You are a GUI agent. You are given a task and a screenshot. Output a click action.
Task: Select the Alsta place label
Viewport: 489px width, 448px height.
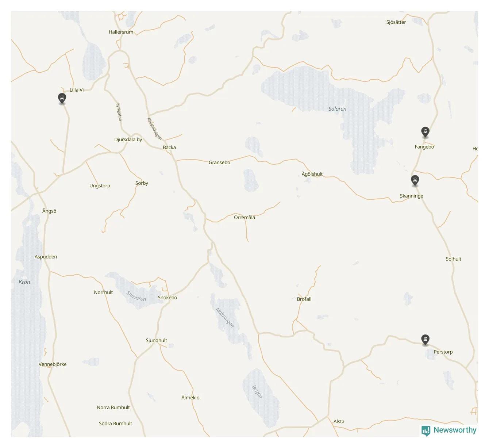(339, 421)
